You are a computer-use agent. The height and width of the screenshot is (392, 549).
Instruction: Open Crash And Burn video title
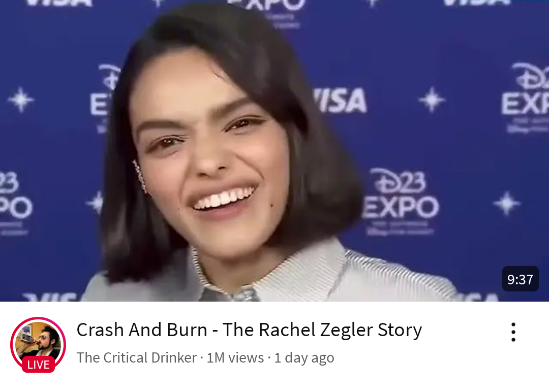coord(249,330)
